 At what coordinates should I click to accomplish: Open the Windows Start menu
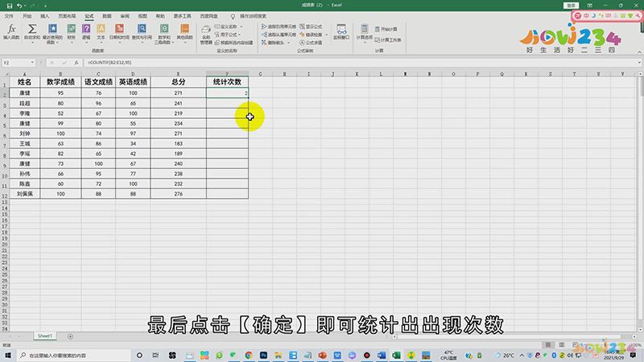coord(8,356)
